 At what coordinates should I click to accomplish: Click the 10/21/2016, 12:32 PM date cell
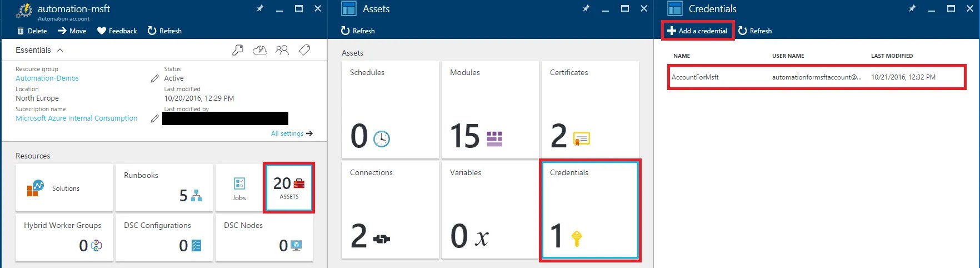tap(903, 77)
